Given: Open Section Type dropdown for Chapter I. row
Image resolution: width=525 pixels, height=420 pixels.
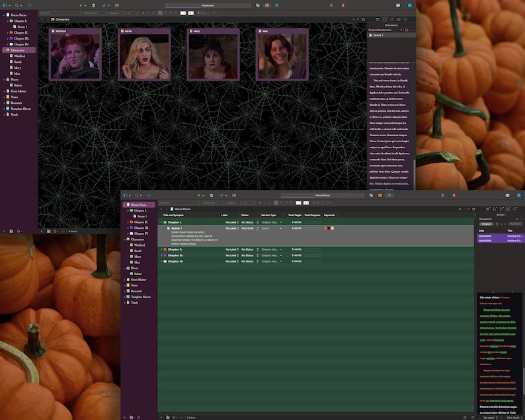Looking at the screenshot, I should coord(272,222).
